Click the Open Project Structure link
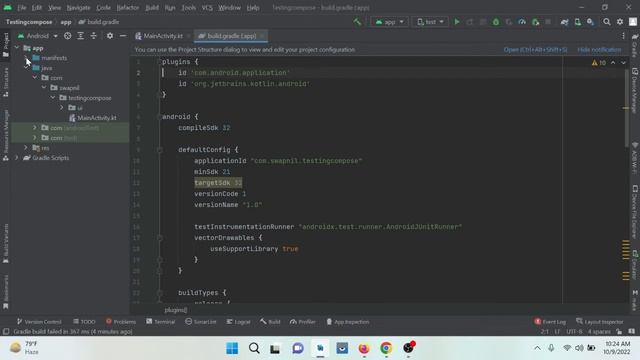640x360 pixels. pos(535,50)
